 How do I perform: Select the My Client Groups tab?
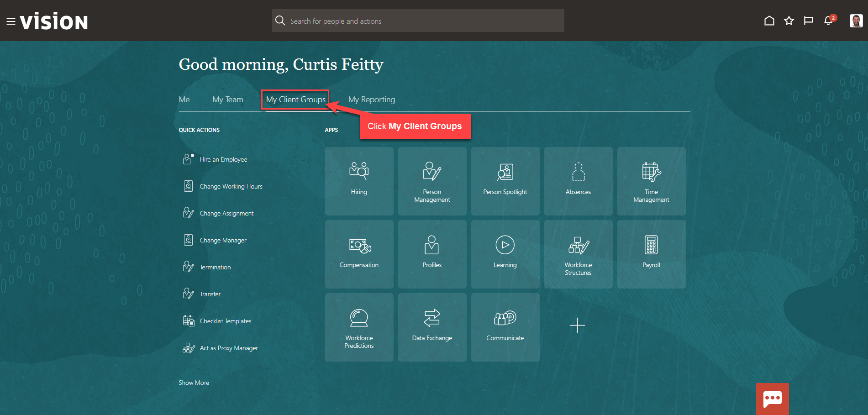(296, 100)
